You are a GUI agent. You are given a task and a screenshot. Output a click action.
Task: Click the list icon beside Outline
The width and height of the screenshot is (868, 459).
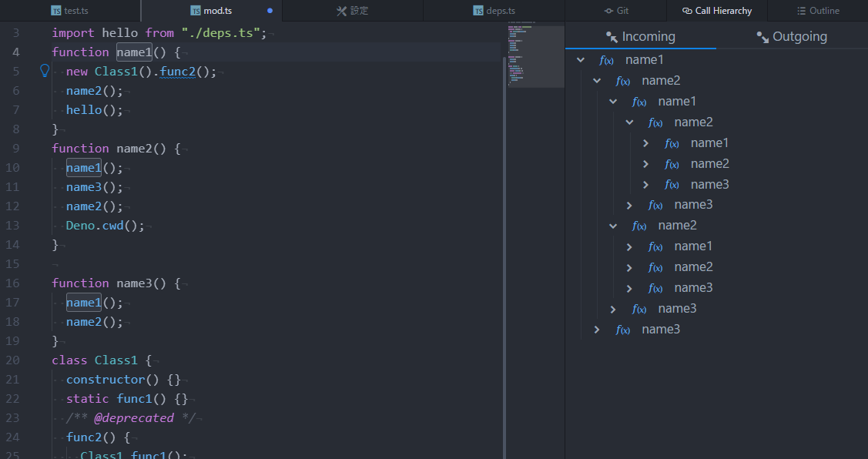click(x=801, y=11)
